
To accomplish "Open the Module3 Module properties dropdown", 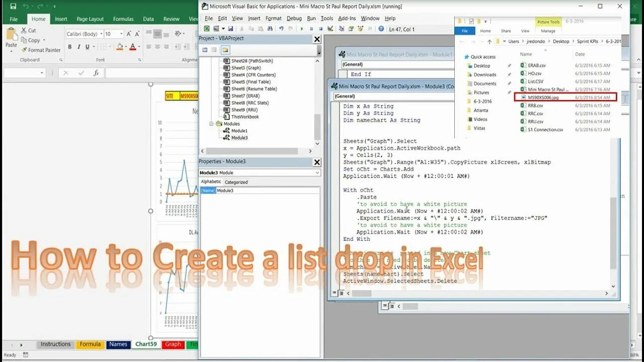I will (317, 172).
